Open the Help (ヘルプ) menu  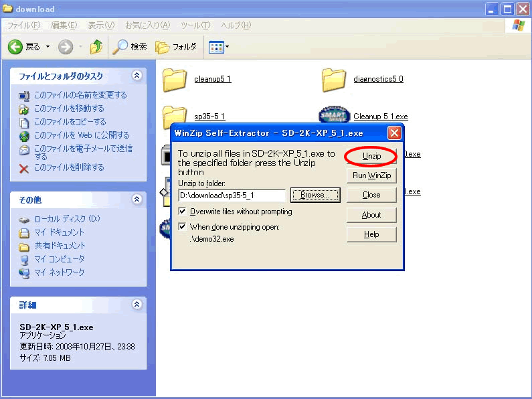click(236, 25)
